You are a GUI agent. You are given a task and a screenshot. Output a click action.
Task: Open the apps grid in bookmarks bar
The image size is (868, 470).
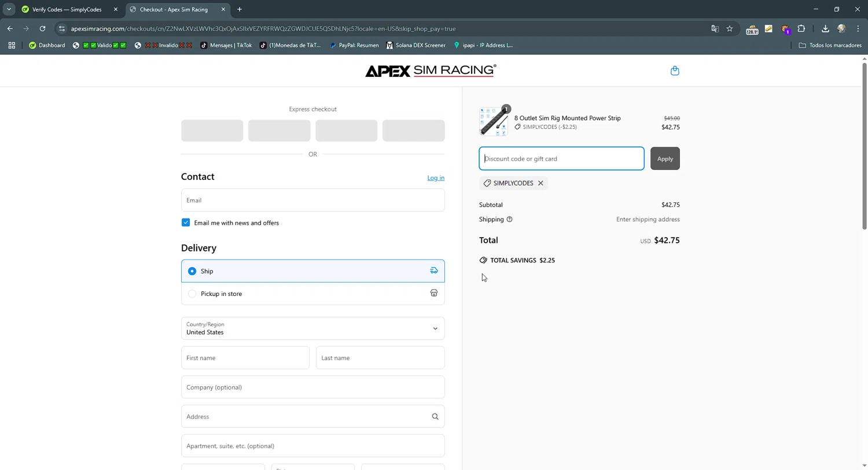pyautogui.click(x=12, y=45)
